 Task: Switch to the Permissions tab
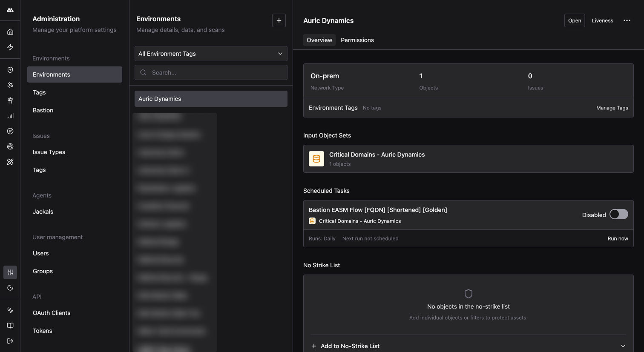357,40
